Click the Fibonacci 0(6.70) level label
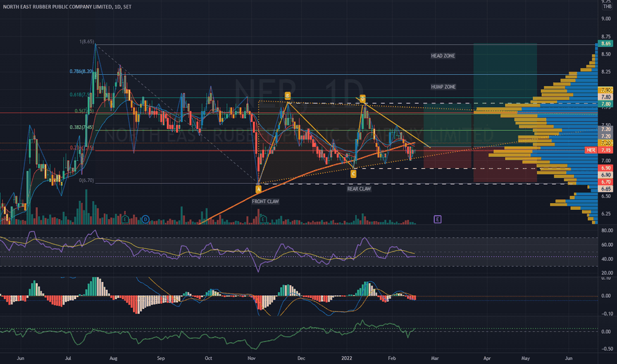Viewport: 617px width, 364px height. point(87,180)
